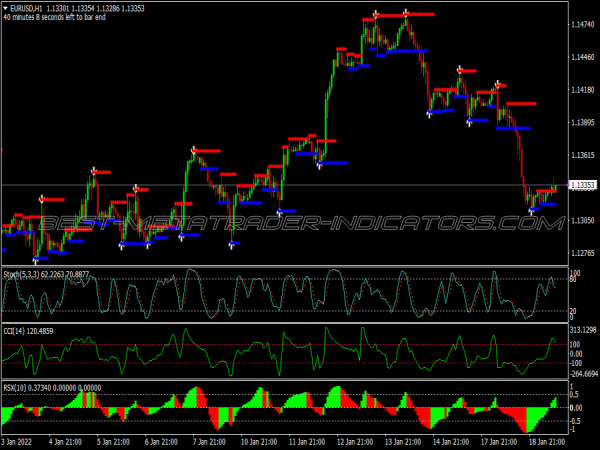Click the chart menu triangle beside EURUSD,H1
This screenshot has height=450, width=600.
click(x=5, y=8)
